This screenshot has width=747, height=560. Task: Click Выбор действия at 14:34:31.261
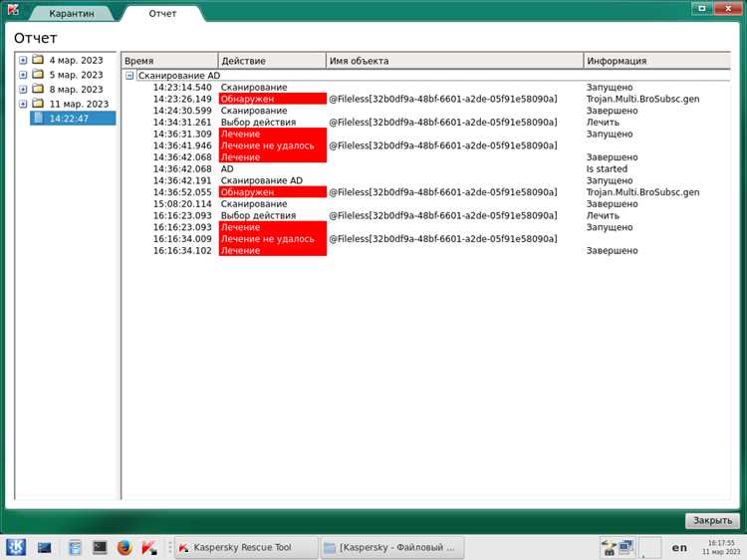pos(258,122)
